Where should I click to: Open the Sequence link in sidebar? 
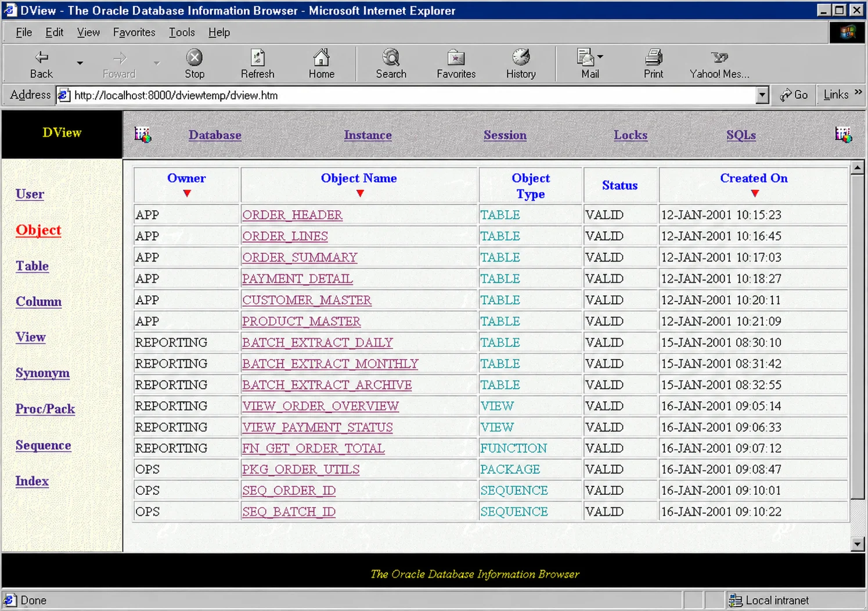tap(44, 445)
